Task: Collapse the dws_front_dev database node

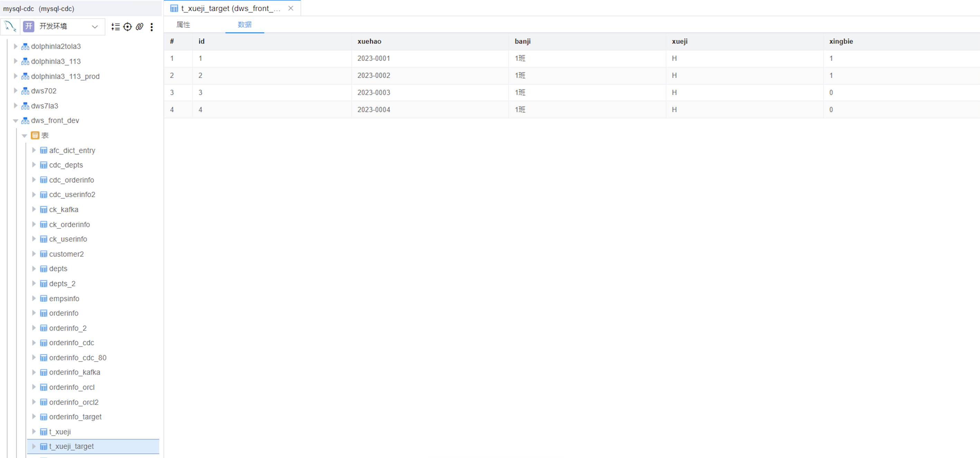Action: 16,121
